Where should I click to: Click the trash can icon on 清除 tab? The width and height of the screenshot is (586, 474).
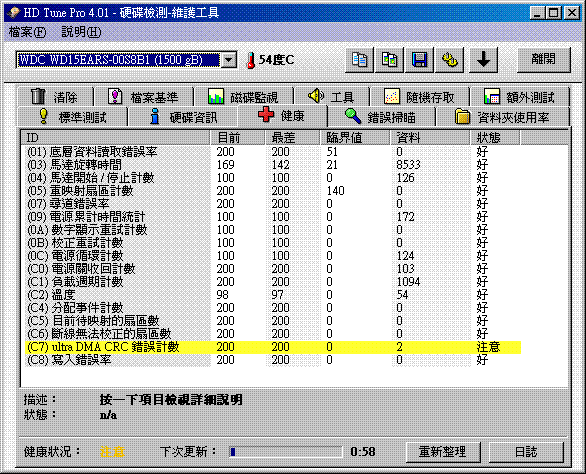(38, 96)
